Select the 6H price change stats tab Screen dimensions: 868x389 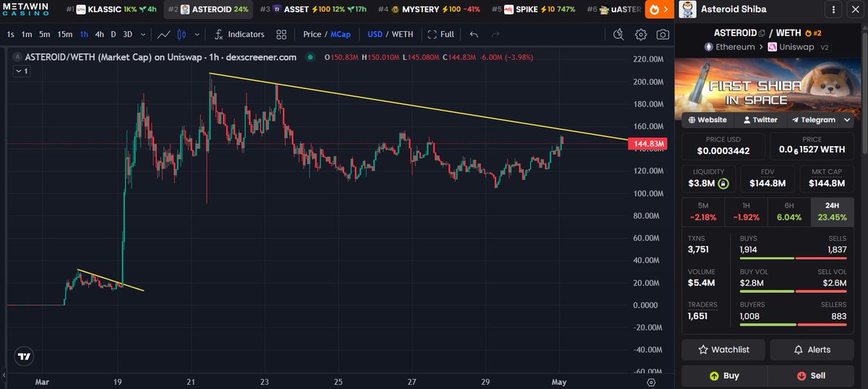789,212
